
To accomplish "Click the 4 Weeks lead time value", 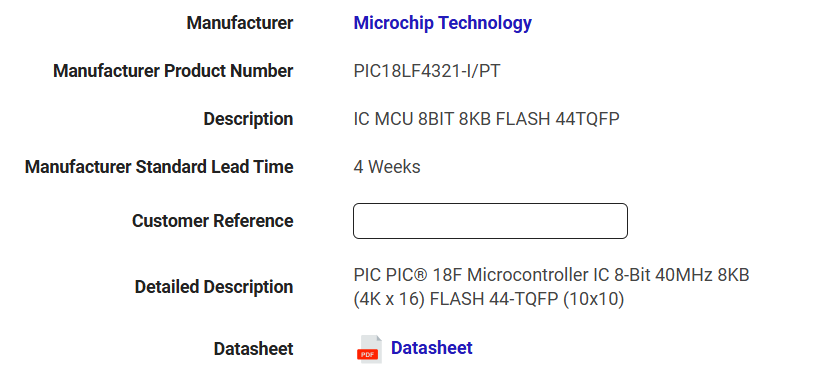I will [387, 167].
